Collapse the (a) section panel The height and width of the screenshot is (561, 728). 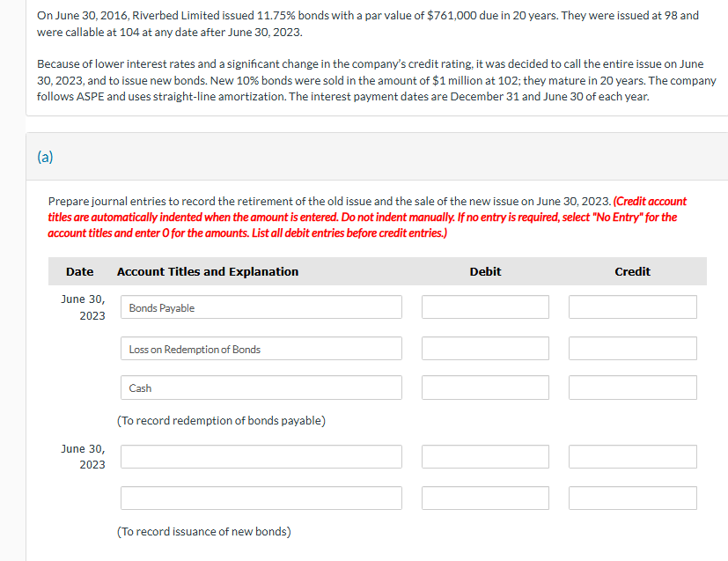point(44,156)
